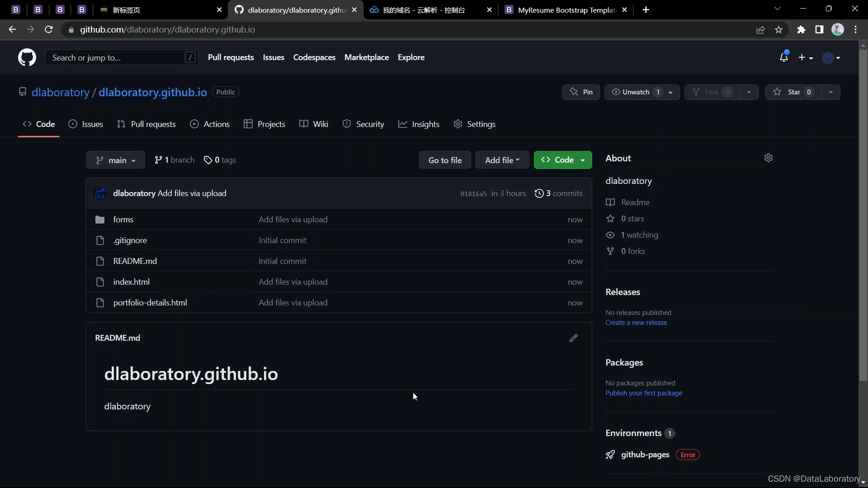Expand the green Code dropdown
Viewport: 868px width, 488px height.
click(562, 160)
